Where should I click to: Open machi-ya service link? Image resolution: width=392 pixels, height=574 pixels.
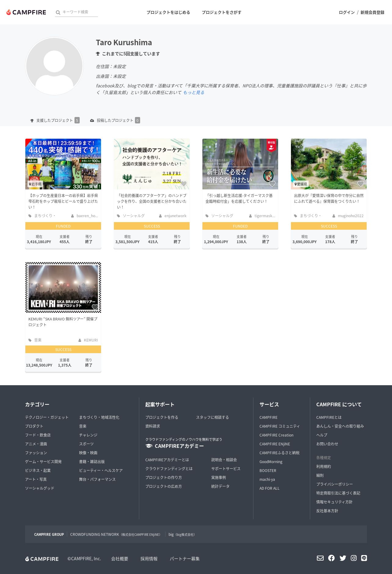coord(267,479)
